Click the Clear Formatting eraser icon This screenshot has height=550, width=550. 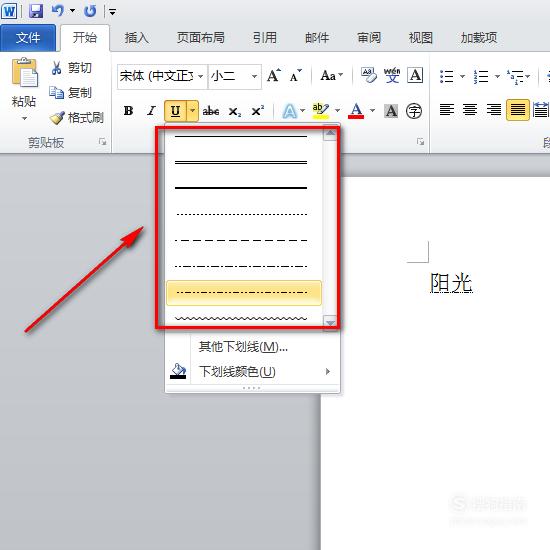(x=369, y=75)
